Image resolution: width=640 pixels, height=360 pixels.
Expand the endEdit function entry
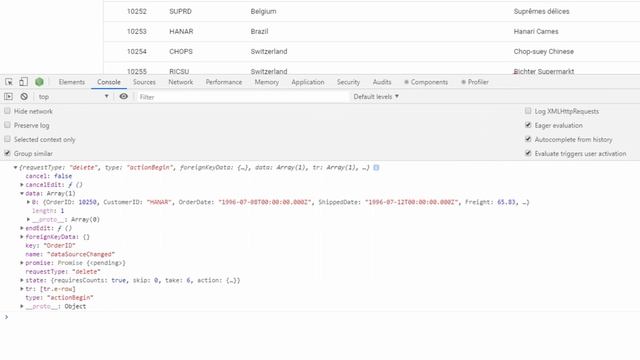click(22, 228)
